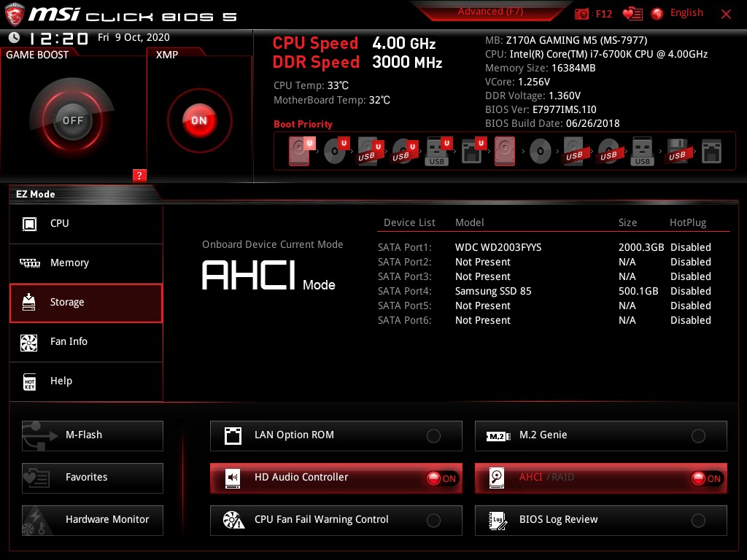Switch to Advanced (F7) mode

pos(490,12)
